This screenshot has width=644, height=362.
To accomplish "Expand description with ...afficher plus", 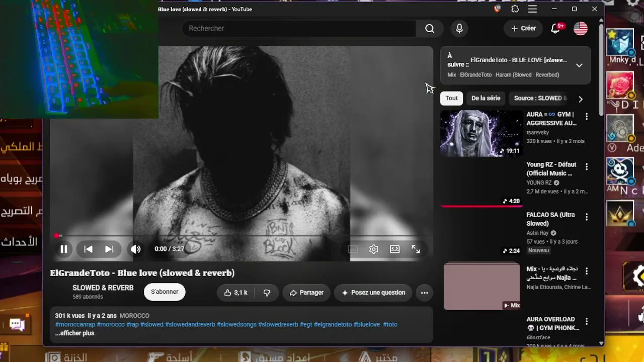I will [74, 333].
